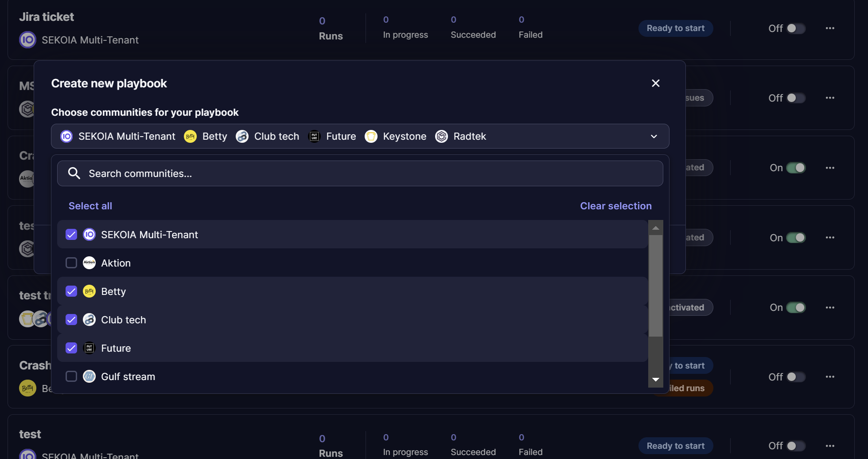This screenshot has width=868, height=459.
Task: Collapse the communities dropdown chevron
Action: click(x=654, y=137)
